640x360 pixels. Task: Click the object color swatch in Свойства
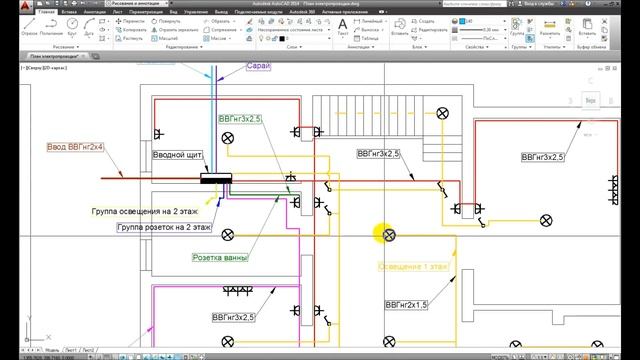click(x=462, y=21)
